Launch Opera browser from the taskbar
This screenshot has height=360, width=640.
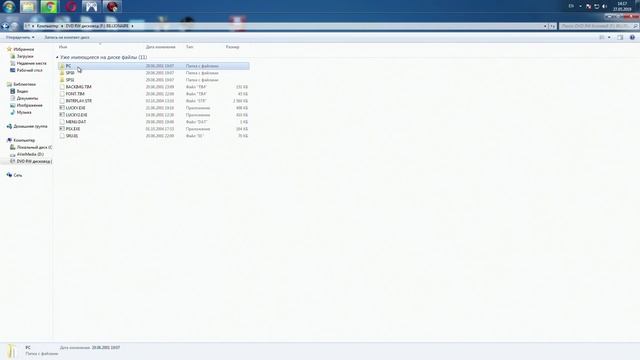[x=71, y=7]
